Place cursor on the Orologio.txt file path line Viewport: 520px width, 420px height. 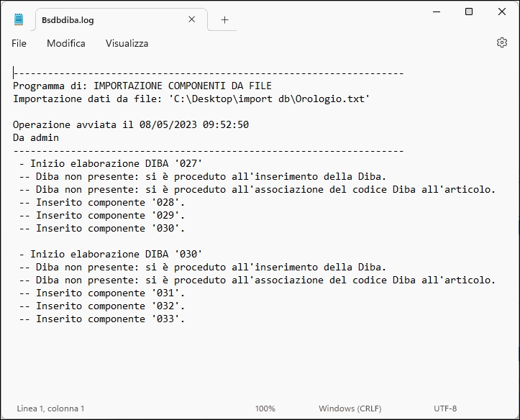click(191, 99)
